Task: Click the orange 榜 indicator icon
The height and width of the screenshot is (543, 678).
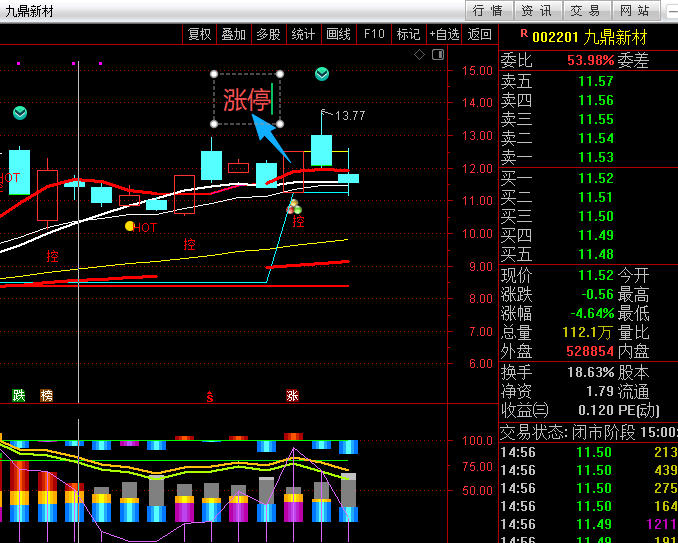Action: coord(46,395)
